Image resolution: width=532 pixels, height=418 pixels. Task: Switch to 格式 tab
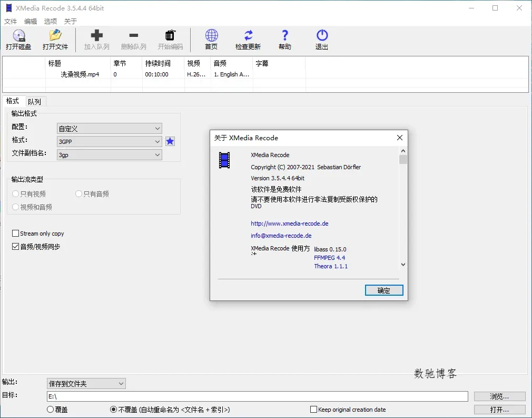coord(13,101)
